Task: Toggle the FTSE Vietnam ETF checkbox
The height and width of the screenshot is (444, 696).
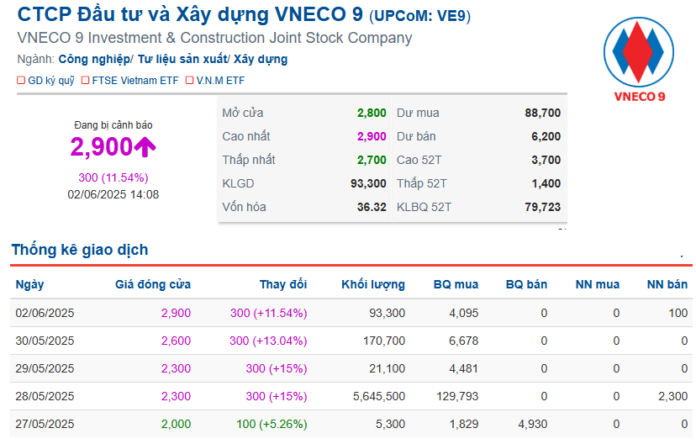Action: tap(85, 80)
